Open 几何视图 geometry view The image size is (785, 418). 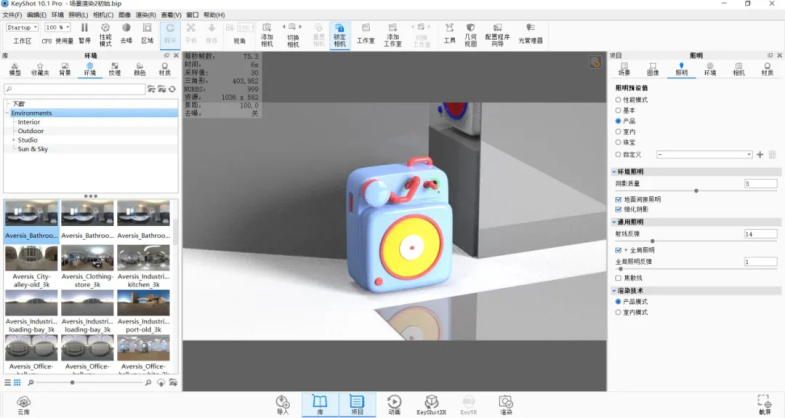coord(469,33)
